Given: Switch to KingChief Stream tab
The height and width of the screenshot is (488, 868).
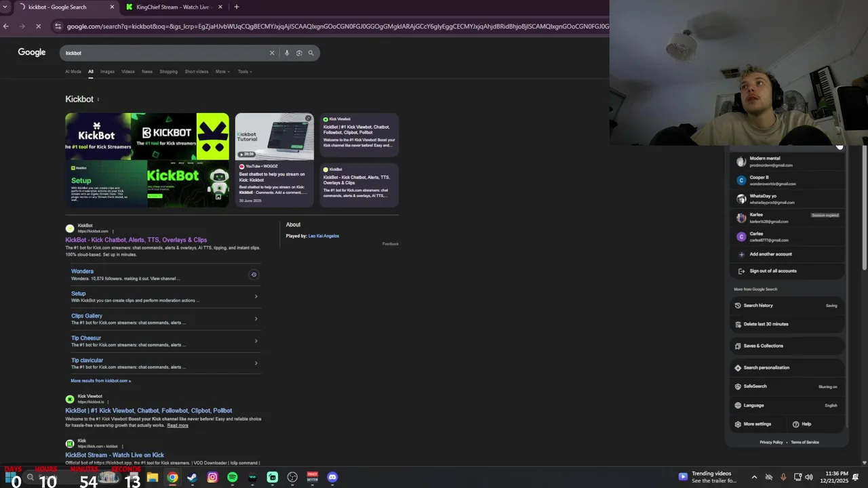Looking at the screenshot, I should coord(174,7).
